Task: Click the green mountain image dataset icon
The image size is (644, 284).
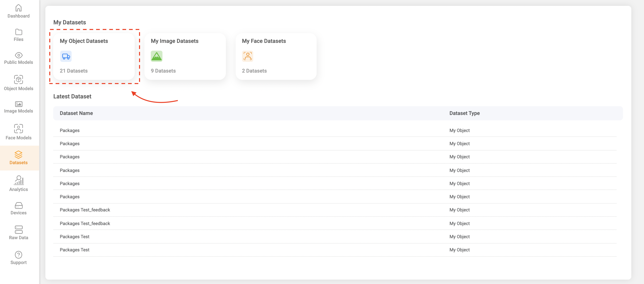Action: point(157,57)
